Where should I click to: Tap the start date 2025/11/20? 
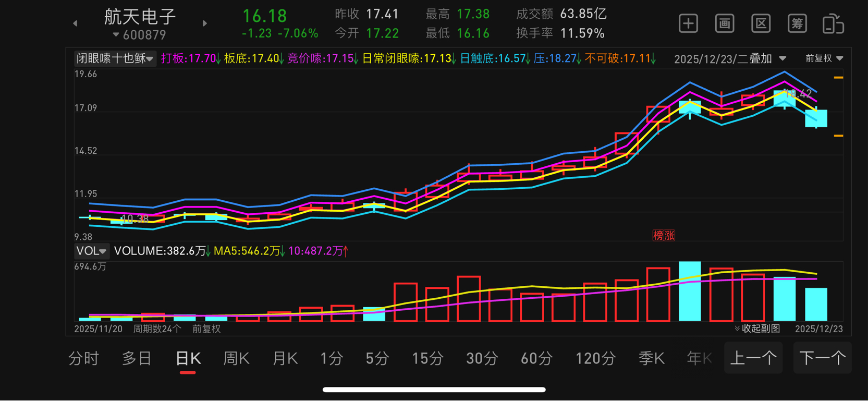coord(98,329)
